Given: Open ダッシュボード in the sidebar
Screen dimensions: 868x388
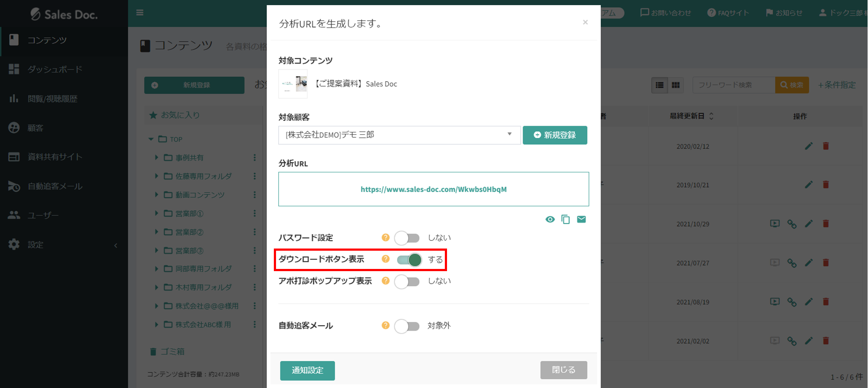Looking at the screenshot, I should [x=64, y=69].
